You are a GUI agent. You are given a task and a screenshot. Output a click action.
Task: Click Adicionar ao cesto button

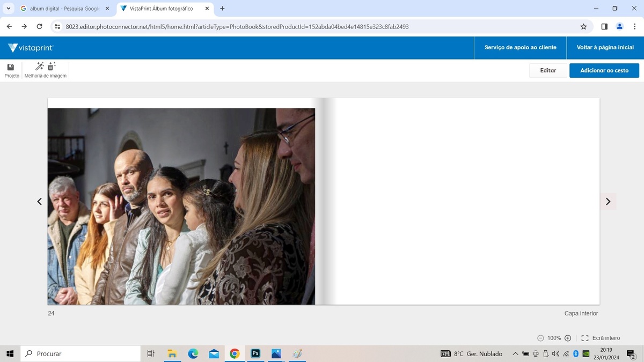tap(604, 70)
